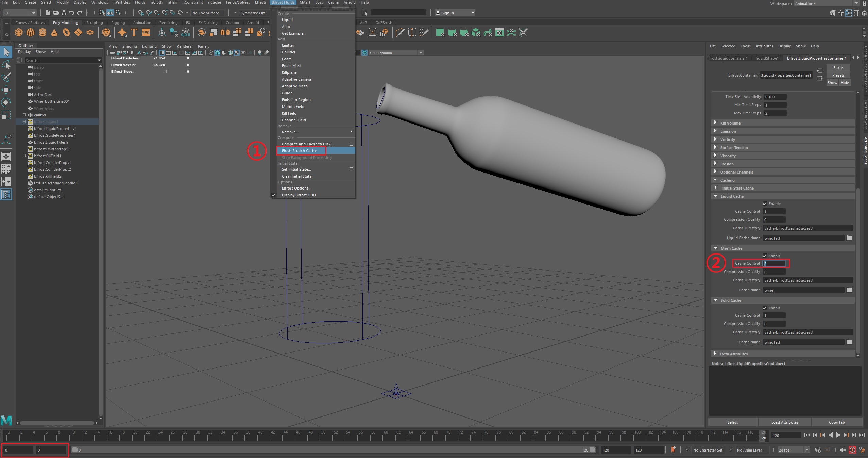Uncheck Enable under Mesh Cache
Image resolution: width=868 pixels, height=458 pixels.
[765, 256]
